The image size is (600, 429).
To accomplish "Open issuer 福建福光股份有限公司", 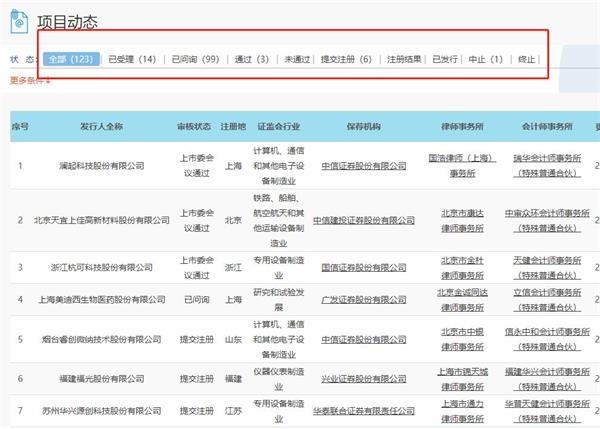I will click(101, 379).
